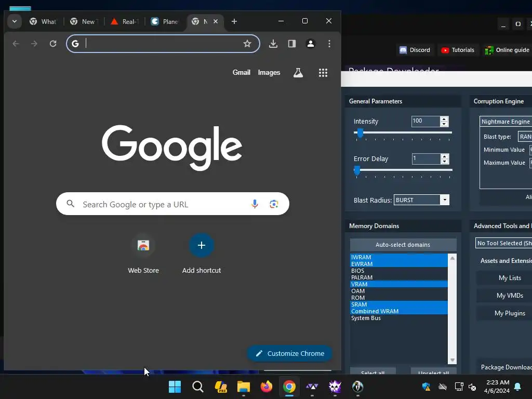Decrease Intensity with down stepper
532x399 pixels.
pyautogui.click(x=444, y=124)
